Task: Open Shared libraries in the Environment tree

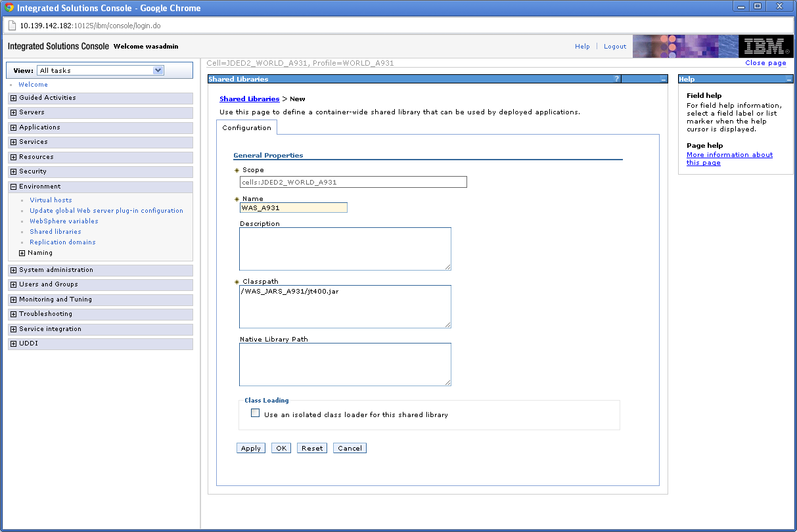Action: 55,232
